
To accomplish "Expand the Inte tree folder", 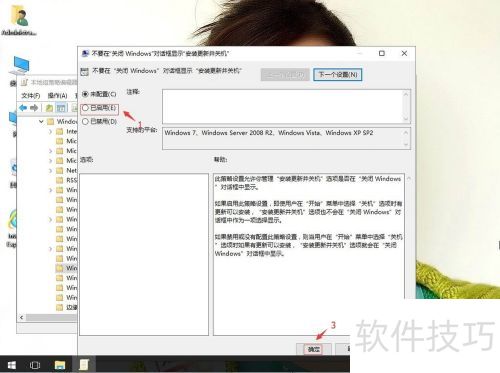I will (50, 131).
